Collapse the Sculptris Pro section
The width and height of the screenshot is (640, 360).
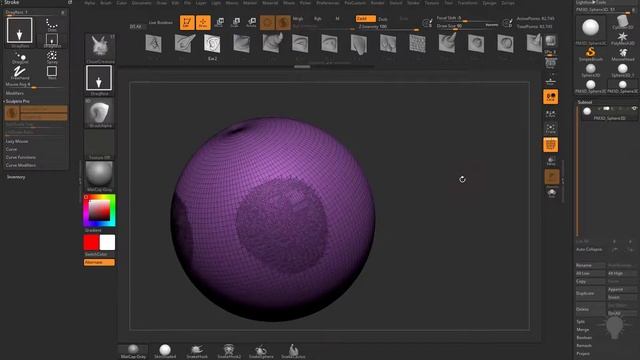pos(18,101)
